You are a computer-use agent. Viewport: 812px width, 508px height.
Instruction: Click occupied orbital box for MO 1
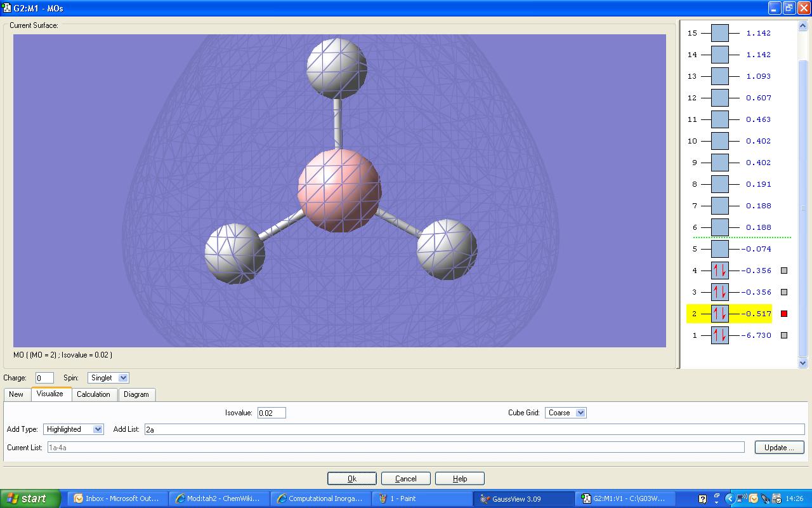click(719, 335)
